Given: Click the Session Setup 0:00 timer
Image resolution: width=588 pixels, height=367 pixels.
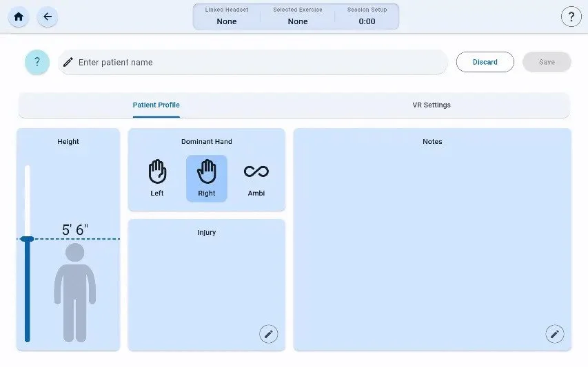Looking at the screenshot, I should pos(367,16).
